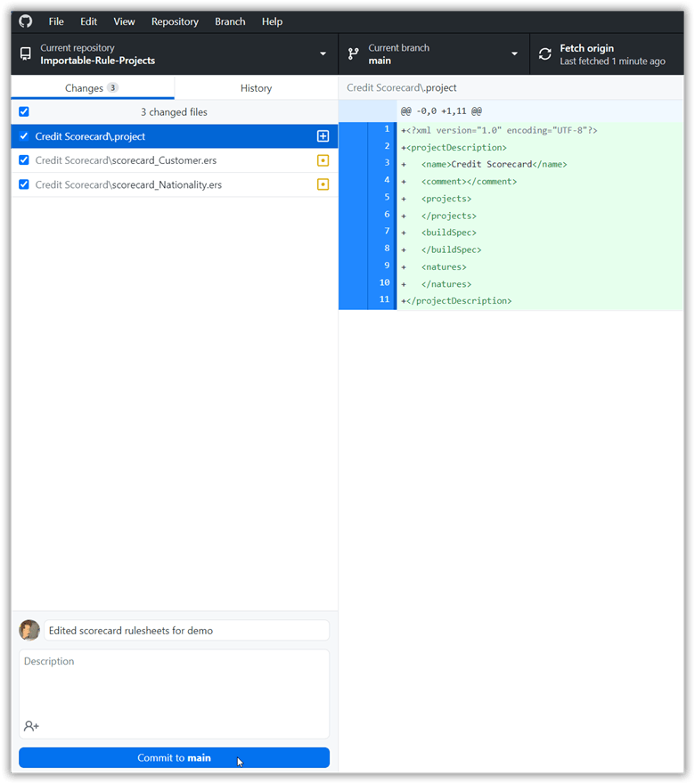Image resolution: width=695 pixels, height=784 pixels.
Task: Open the Help menu
Action: pyautogui.click(x=272, y=21)
